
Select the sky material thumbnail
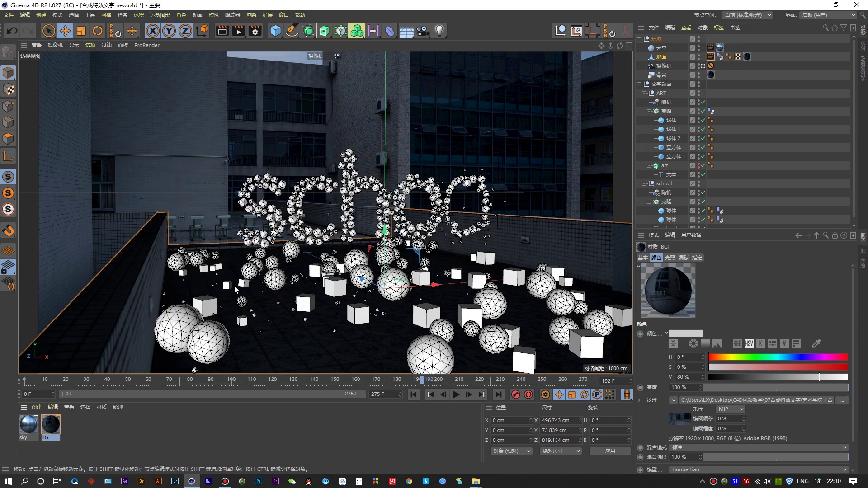click(x=28, y=425)
